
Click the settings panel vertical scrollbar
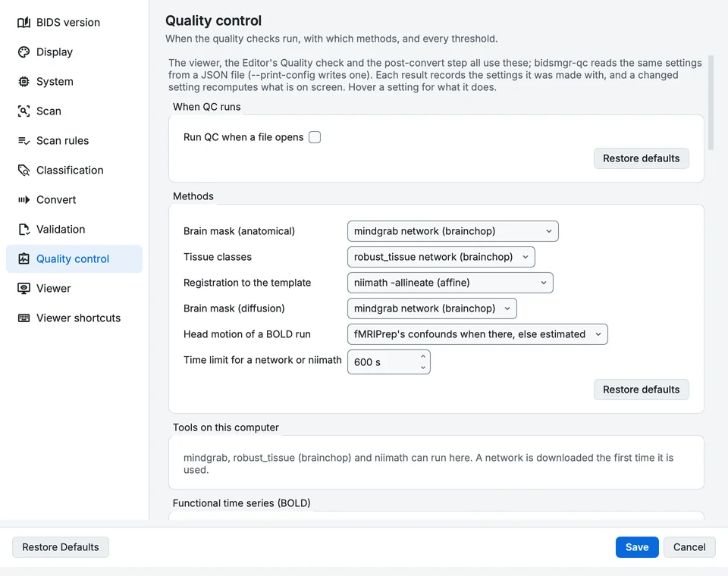coord(711,103)
